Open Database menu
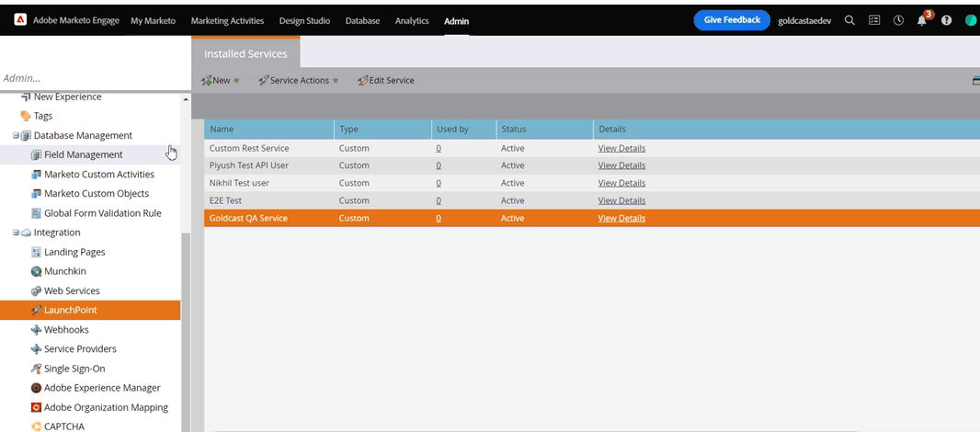Image resolution: width=980 pixels, height=432 pixels. click(x=362, y=20)
